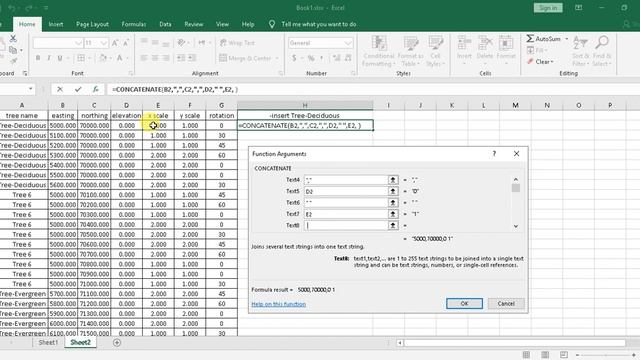Switch to Sheet1 tab
Screen dimensions: 640x360
(x=48, y=343)
